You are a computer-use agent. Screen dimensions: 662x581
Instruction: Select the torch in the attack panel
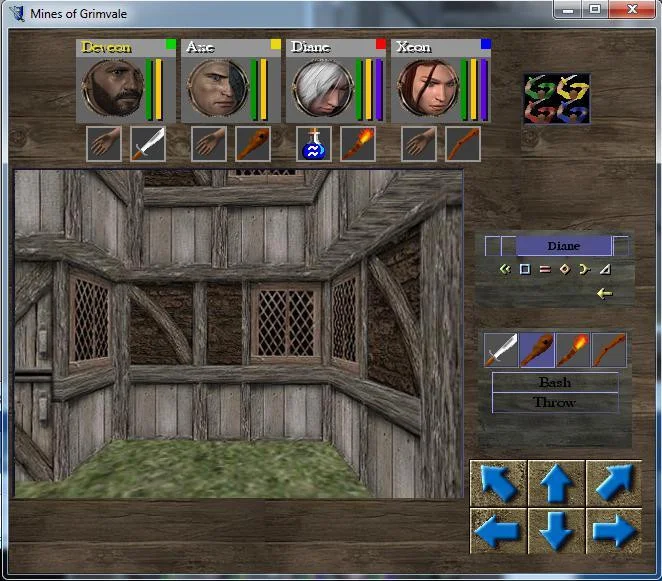(573, 350)
